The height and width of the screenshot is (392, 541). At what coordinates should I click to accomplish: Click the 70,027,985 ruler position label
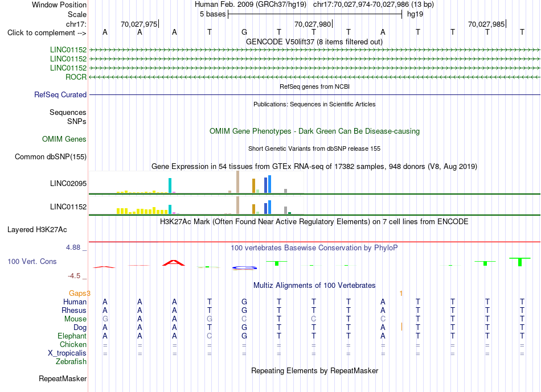(486, 24)
